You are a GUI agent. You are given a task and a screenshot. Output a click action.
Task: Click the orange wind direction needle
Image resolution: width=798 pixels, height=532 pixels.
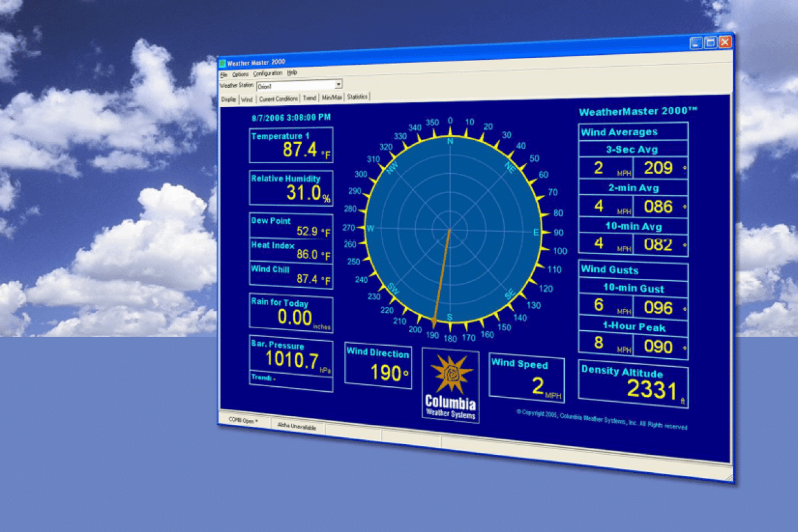[441, 278]
